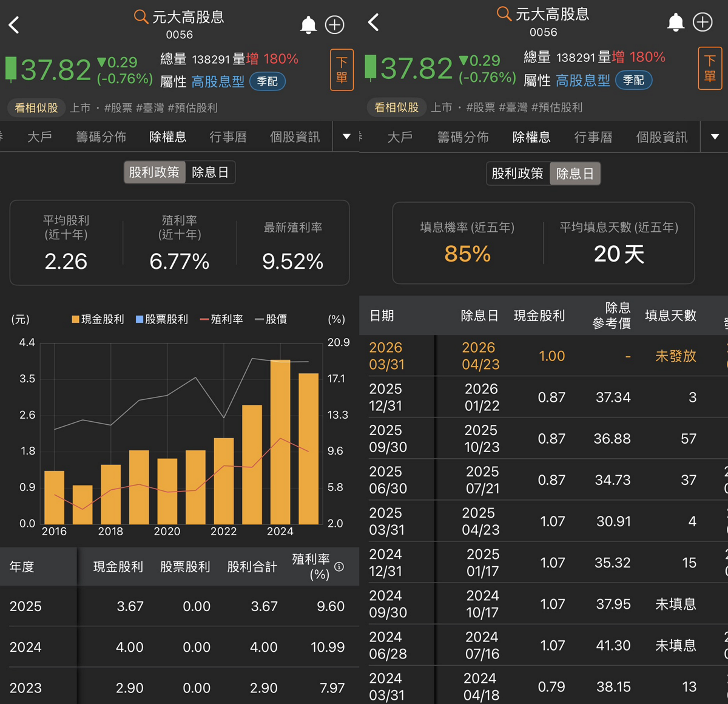Tap the alert bell on the left screen
This screenshot has height=704, width=728.
[x=308, y=25]
